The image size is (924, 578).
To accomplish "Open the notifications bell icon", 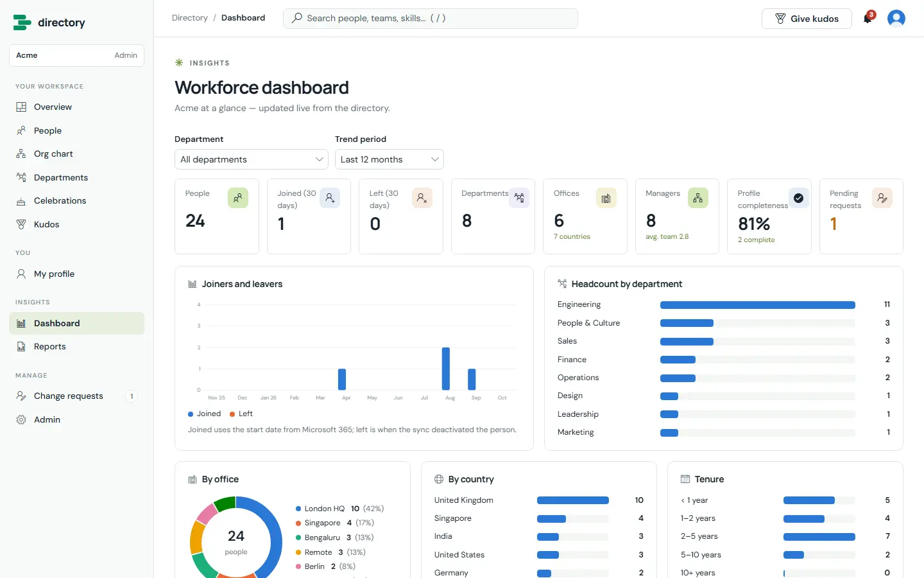I will (868, 19).
